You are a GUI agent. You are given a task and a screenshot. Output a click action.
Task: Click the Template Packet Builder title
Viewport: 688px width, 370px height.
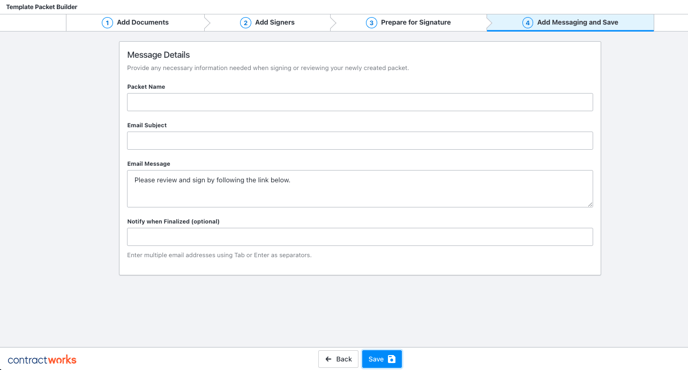point(42,7)
